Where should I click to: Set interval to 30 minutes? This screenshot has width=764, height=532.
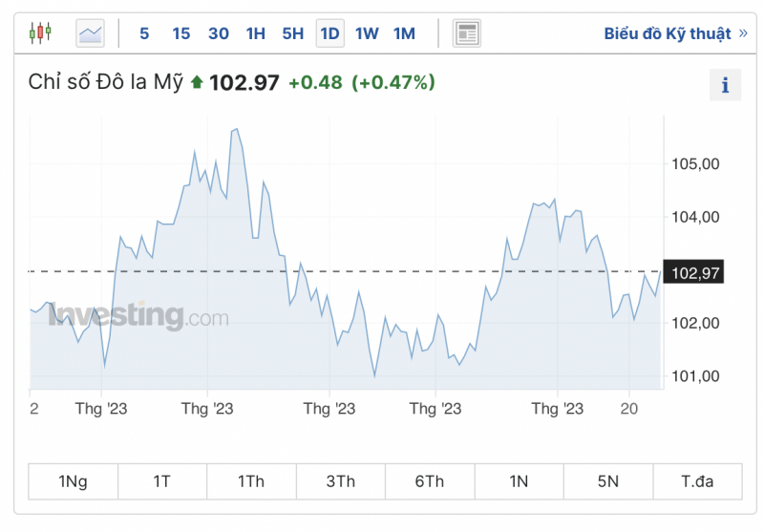(219, 33)
